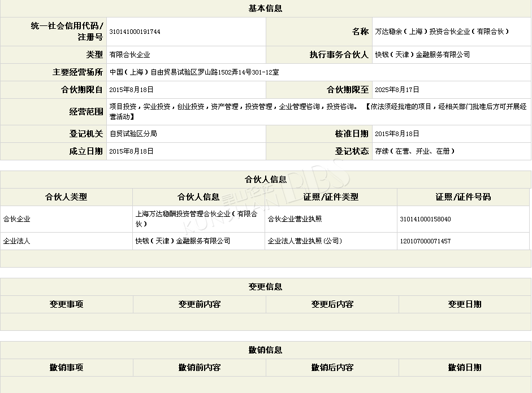Click the 合伙人信息 section title bar

click(266, 180)
